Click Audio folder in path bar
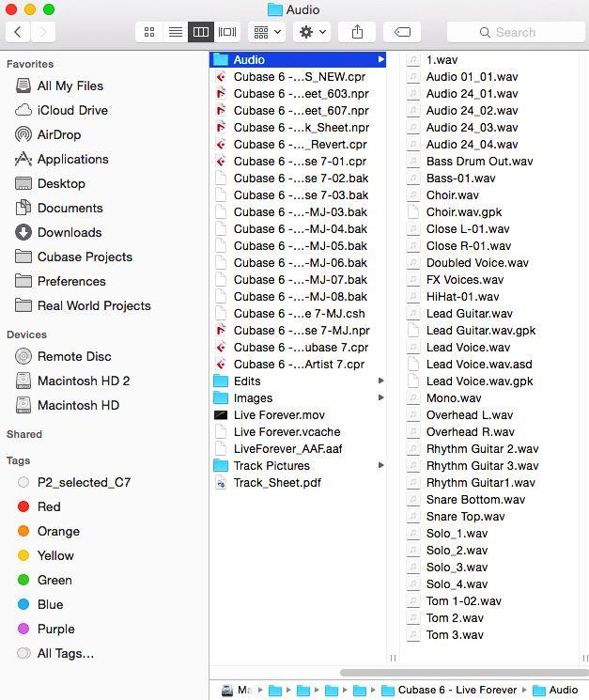 [x=556, y=691]
